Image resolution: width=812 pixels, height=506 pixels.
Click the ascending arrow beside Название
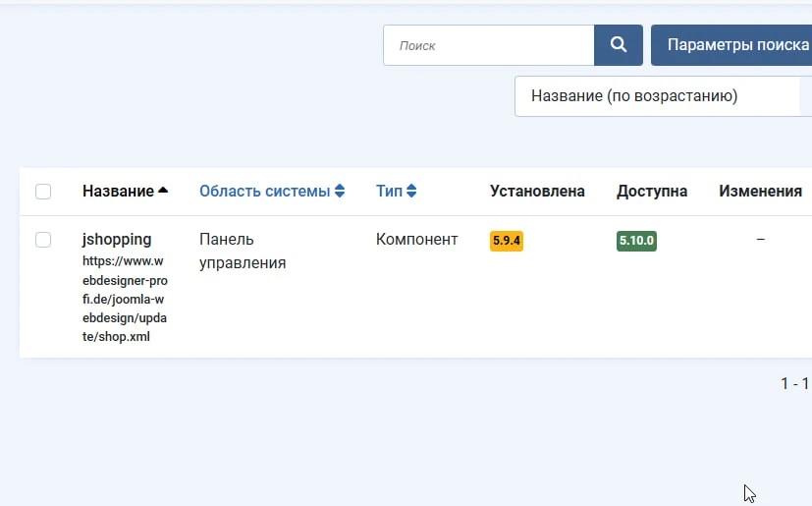click(163, 191)
